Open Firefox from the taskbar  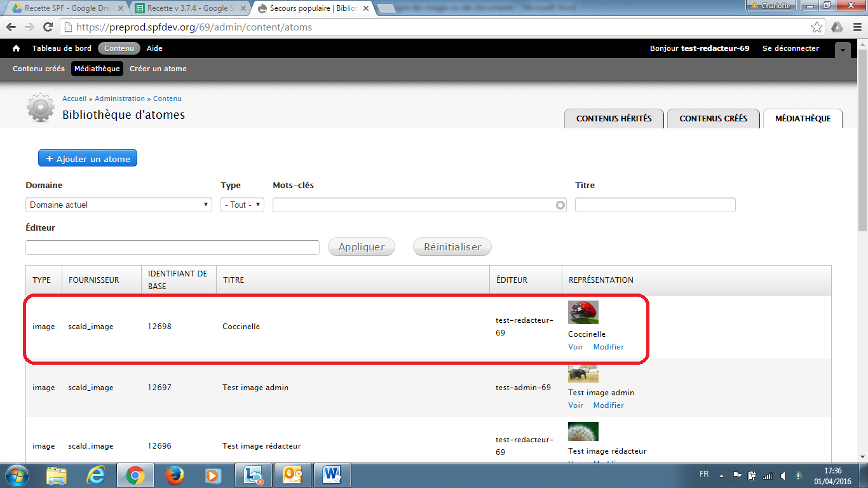pos(174,475)
